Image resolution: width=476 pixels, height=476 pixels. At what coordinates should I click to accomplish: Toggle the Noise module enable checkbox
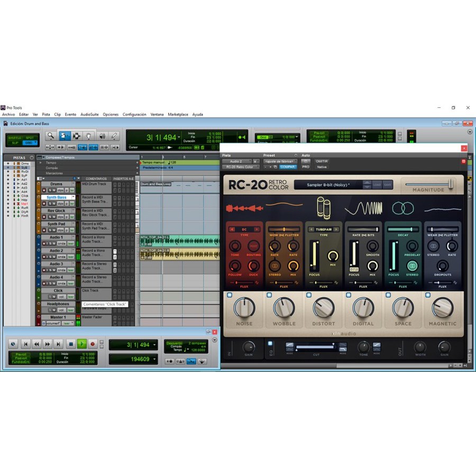coord(230,295)
